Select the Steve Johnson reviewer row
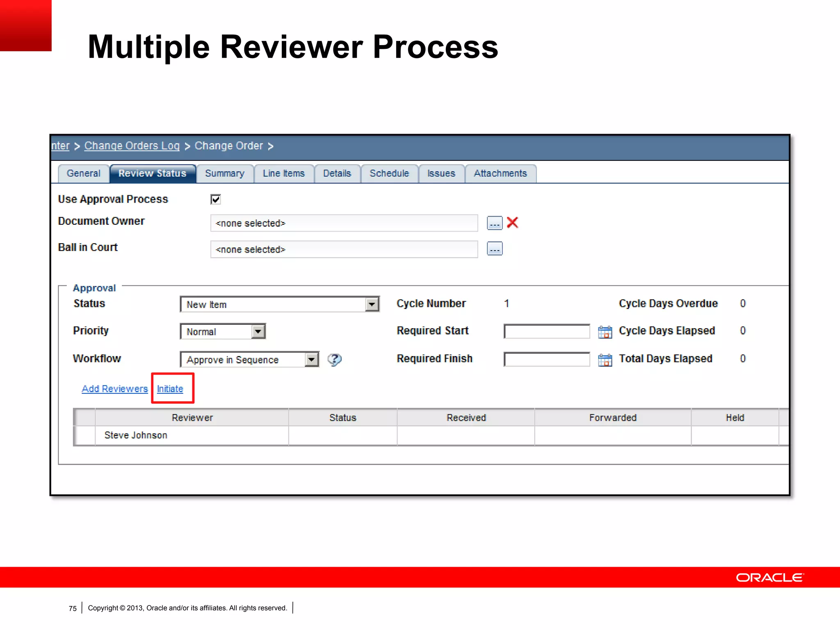 (x=431, y=436)
